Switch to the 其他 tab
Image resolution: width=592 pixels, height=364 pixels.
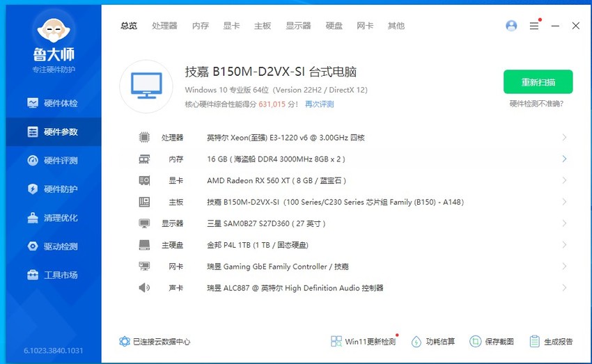click(x=396, y=26)
